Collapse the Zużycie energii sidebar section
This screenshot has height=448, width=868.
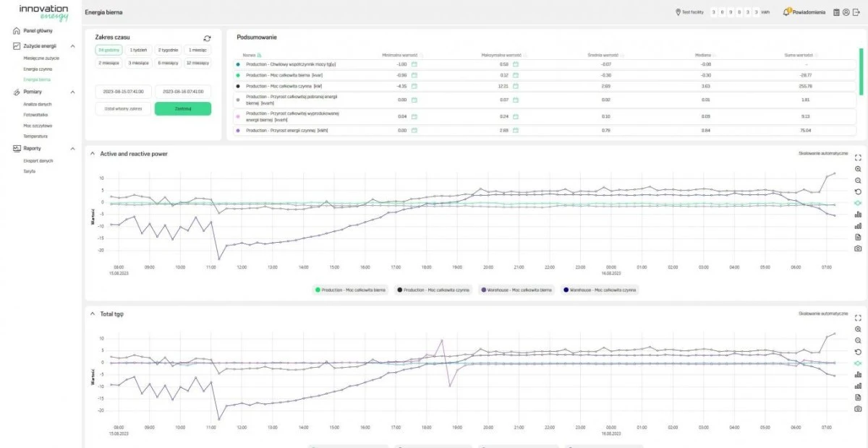[x=72, y=46]
